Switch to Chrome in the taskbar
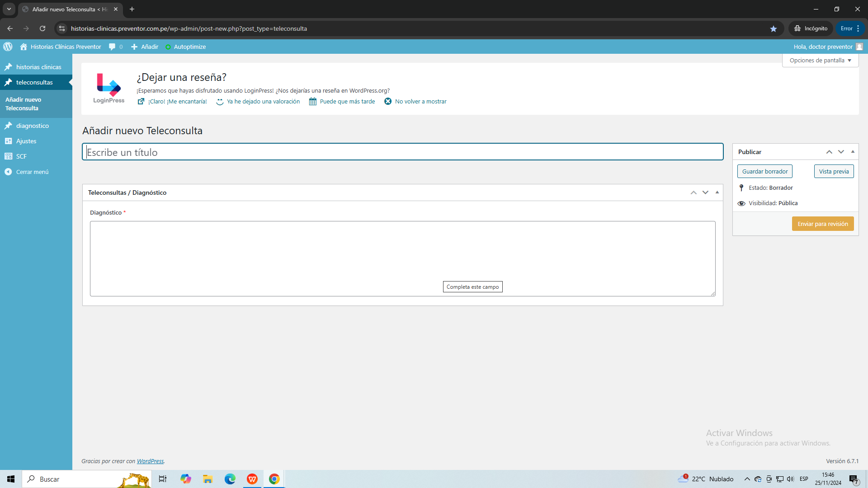 (274, 479)
